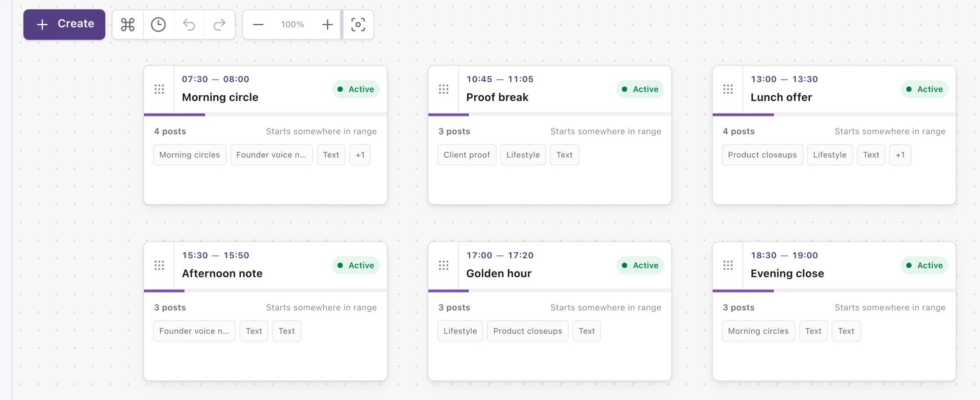This screenshot has width=980, height=400.
Task: Click Morning circles tag in Evening close
Action: (x=759, y=331)
